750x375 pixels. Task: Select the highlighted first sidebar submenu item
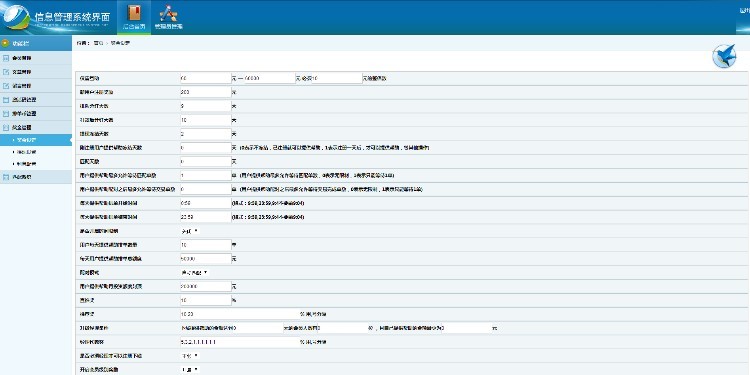pos(36,140)
